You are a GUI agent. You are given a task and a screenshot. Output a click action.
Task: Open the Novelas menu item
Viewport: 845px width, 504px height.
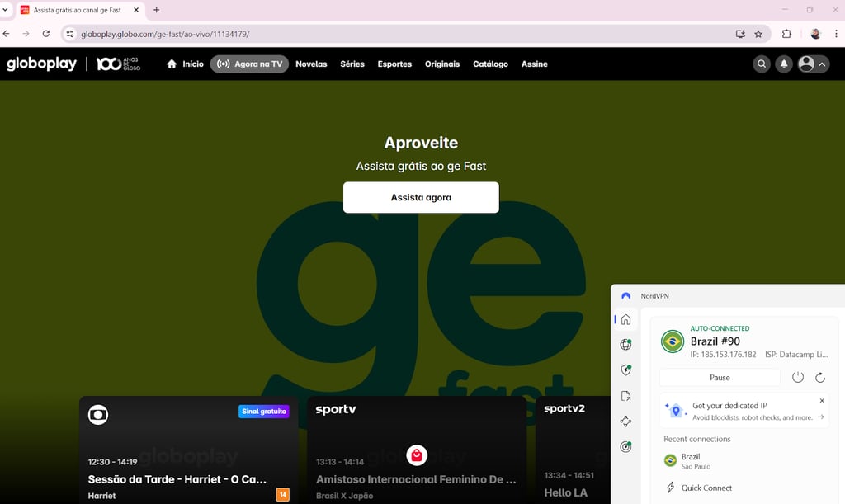311,64
